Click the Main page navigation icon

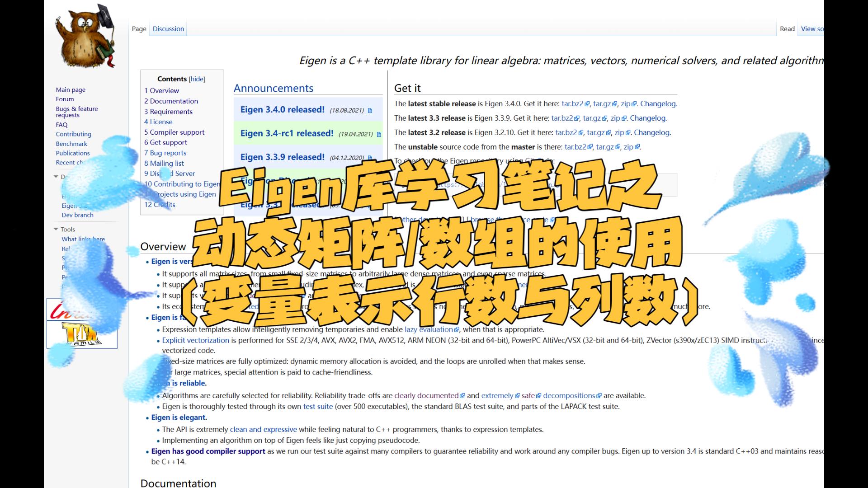71,89
